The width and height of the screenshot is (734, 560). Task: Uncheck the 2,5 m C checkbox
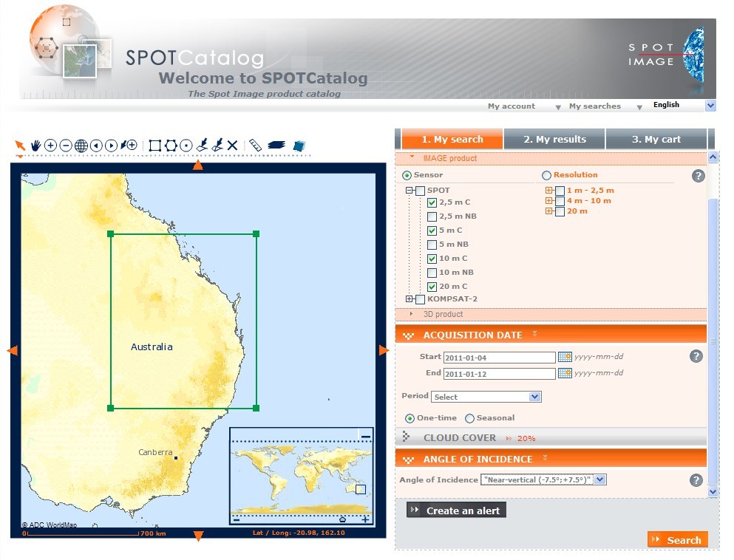pos(432,202)
